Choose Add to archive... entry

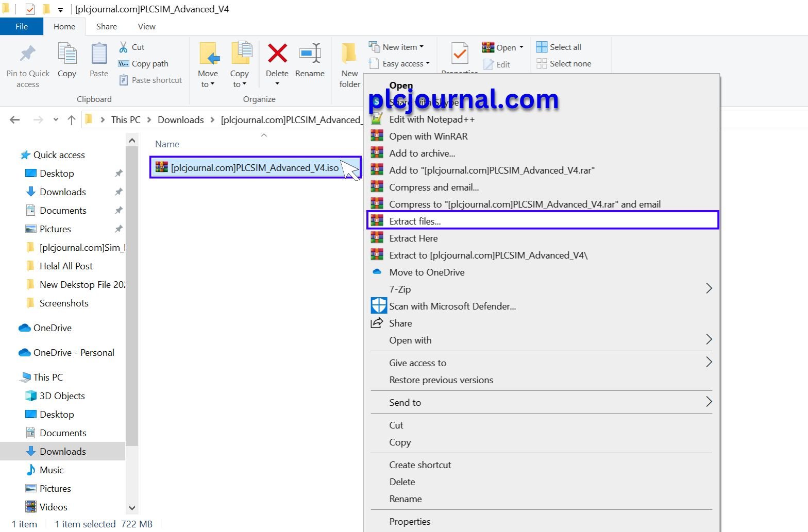[x=422, y=153]
